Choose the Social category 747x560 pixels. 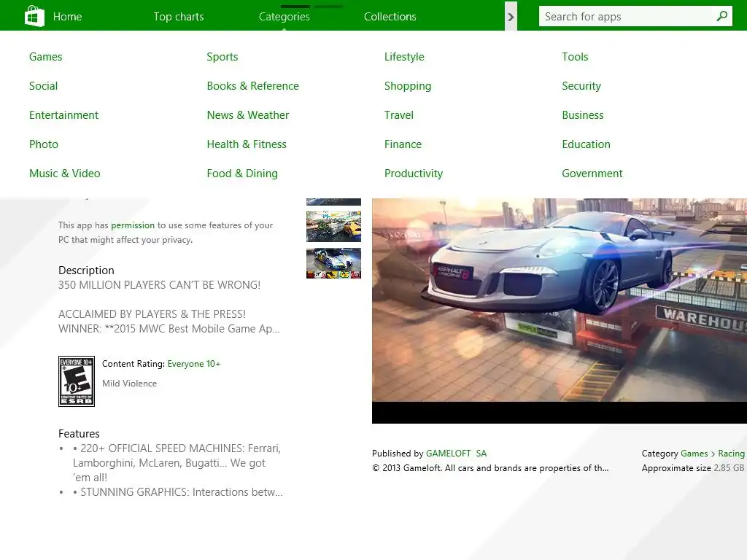43,86
